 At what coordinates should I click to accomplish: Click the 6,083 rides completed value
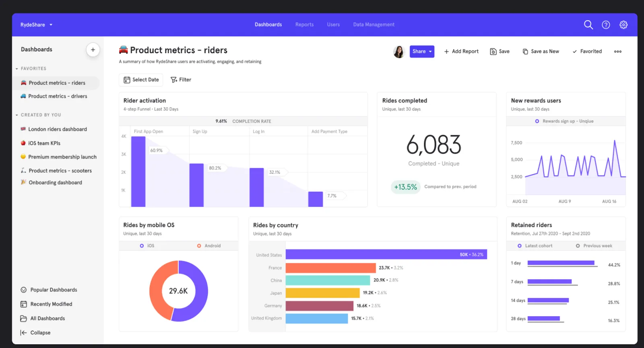(433, 145)
